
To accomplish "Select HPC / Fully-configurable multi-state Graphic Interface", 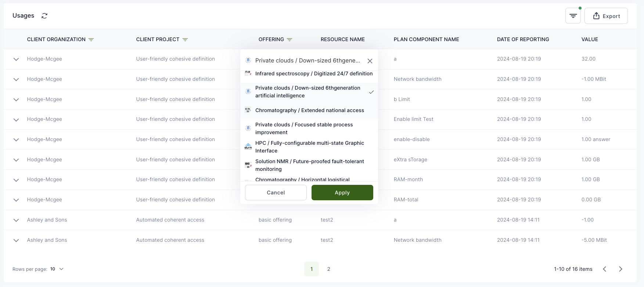I will 309,147.
